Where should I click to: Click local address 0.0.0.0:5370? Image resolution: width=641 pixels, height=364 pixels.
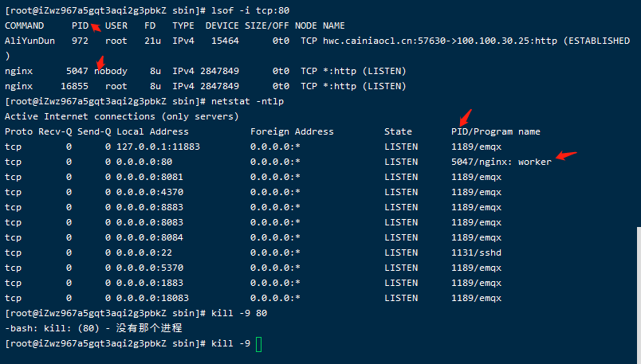(x=150, y=268)
